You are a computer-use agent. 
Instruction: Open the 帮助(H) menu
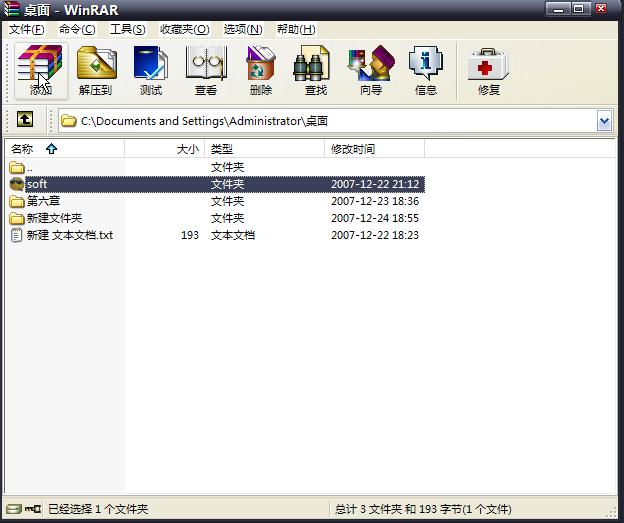pos(296,29)
